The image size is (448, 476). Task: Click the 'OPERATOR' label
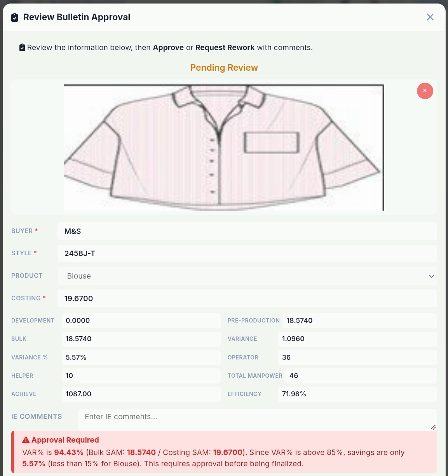click(243, 357)
